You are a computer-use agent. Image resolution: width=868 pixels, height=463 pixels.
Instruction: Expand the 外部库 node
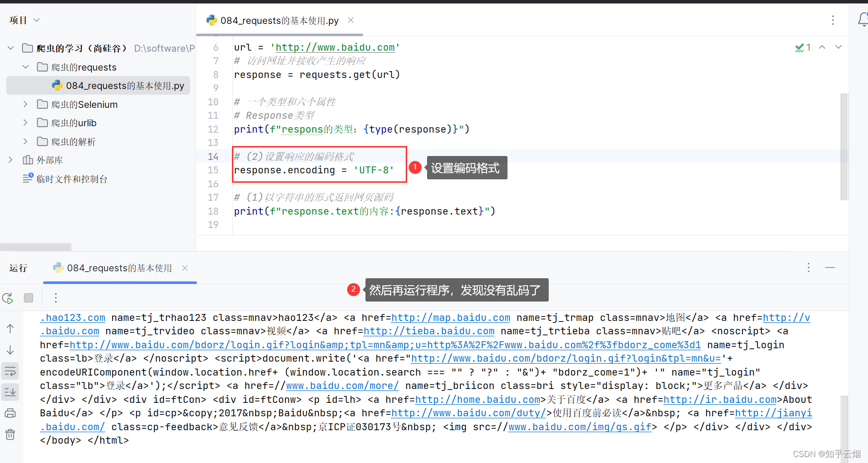click(10, 160)
